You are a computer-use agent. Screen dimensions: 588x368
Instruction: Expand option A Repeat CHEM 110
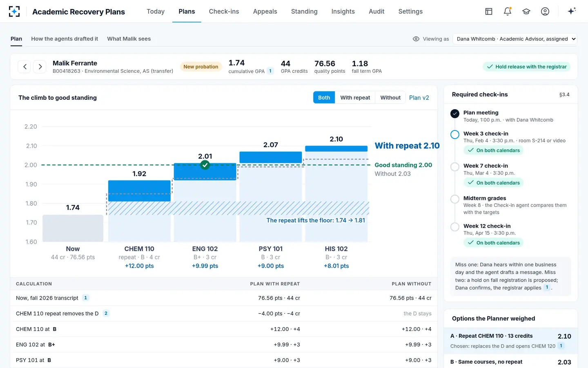click(511, 341)
